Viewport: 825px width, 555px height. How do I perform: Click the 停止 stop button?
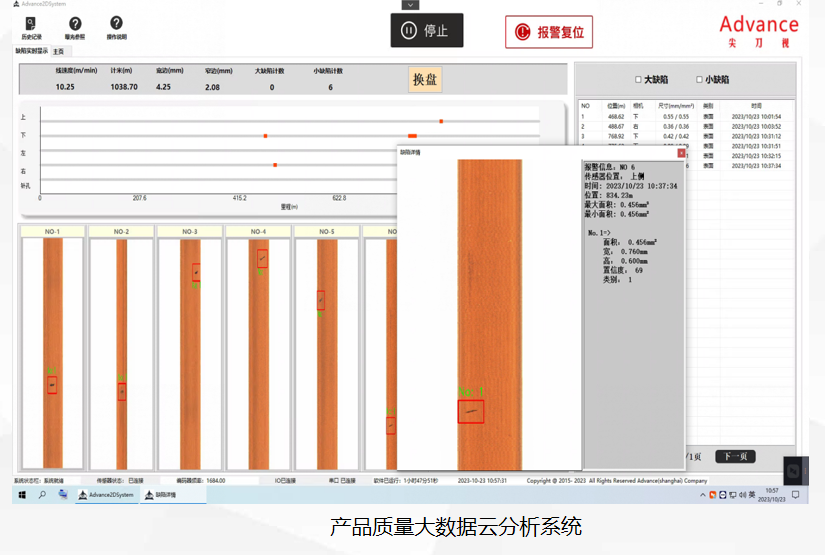tap(427, 31)
